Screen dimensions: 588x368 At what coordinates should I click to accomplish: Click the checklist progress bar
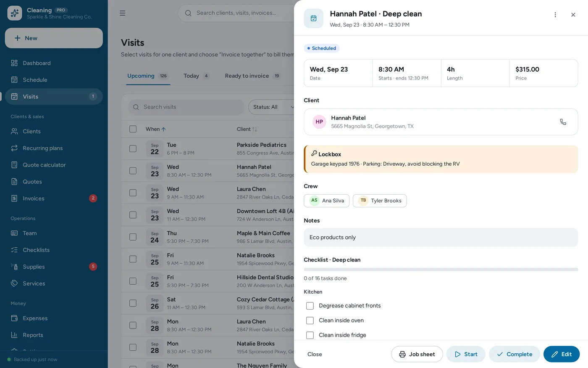pos(441,270)
